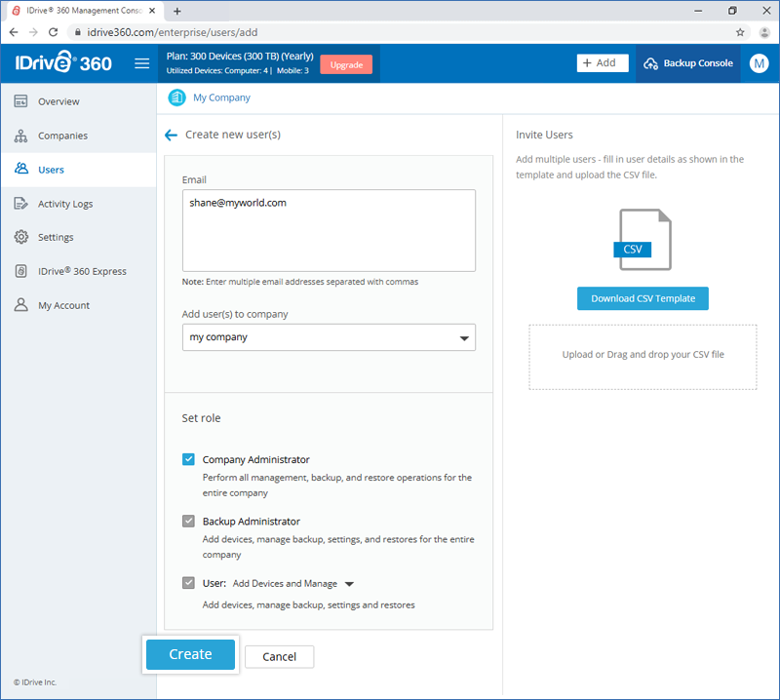The height and width of the screenshot is (700, 780).
Task: Click the Overview sidebar icon
Action: (x=20, y=101)
